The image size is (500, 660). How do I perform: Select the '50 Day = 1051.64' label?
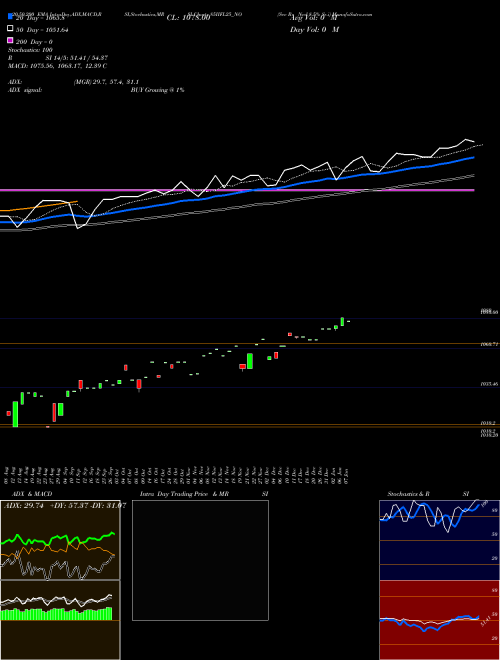(42, 30)
